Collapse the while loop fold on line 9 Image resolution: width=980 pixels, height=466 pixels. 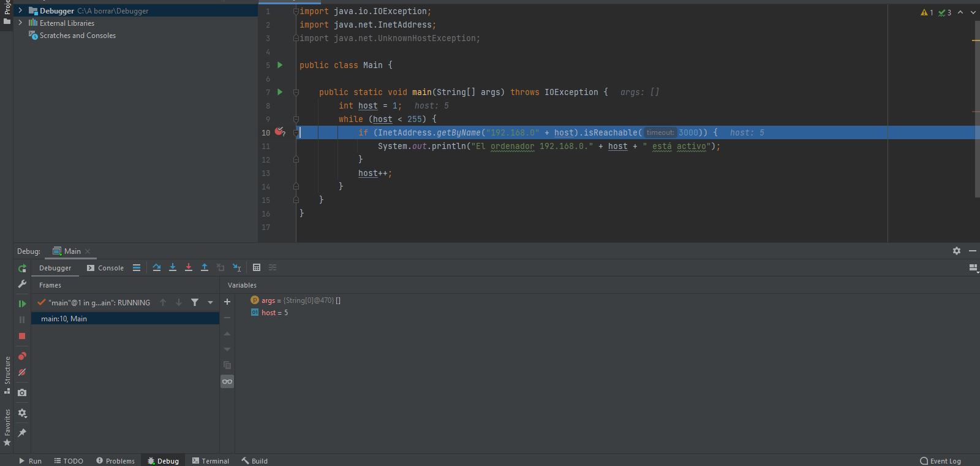(296, 120)
